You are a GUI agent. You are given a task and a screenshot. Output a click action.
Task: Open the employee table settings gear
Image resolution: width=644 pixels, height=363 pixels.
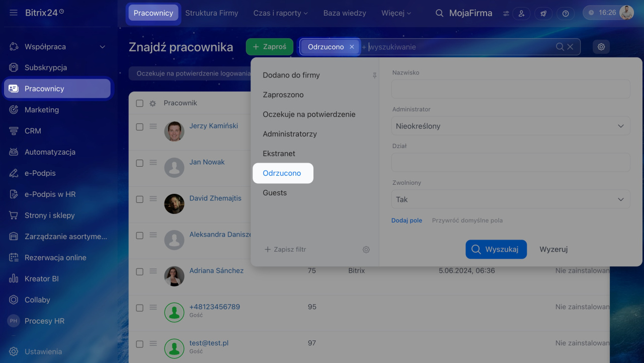(152, 103)
